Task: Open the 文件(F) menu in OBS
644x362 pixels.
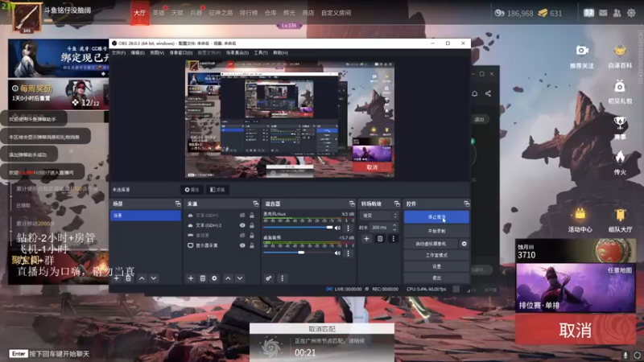Action: click(x=118, y=53)
